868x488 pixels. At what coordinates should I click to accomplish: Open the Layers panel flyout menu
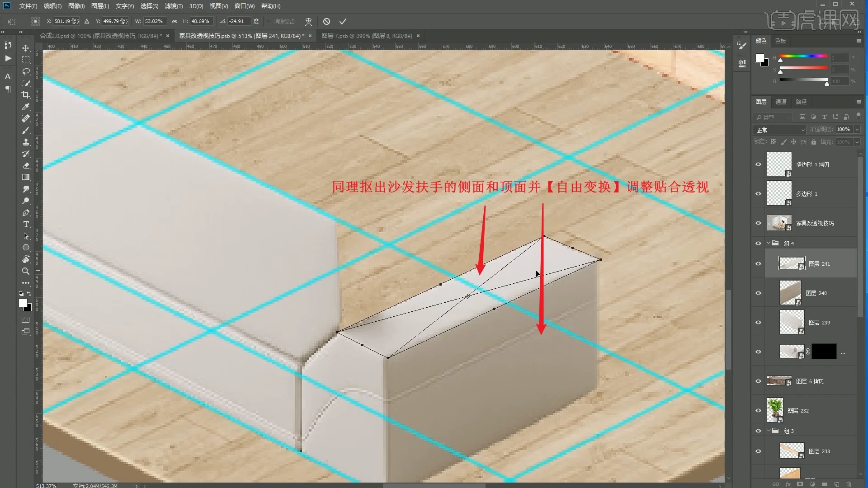click(859, 102)
